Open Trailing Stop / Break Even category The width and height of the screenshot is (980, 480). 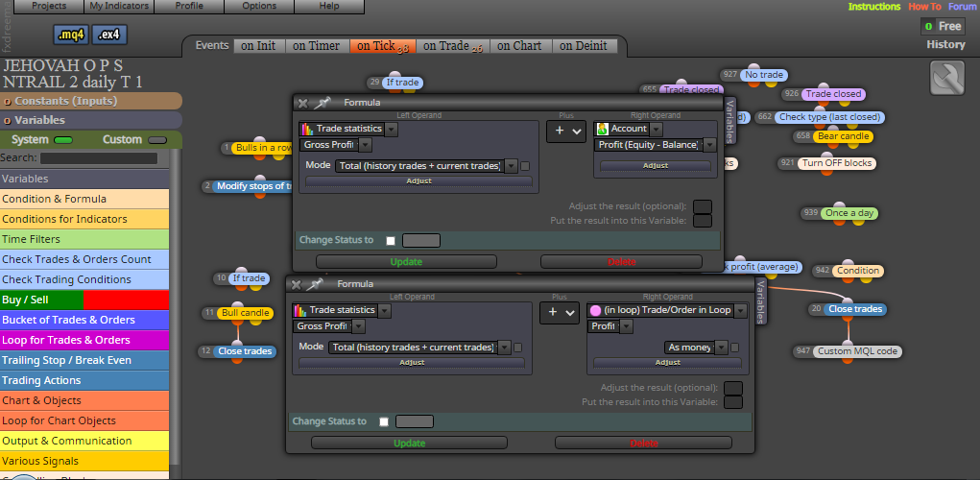[84, 360]
